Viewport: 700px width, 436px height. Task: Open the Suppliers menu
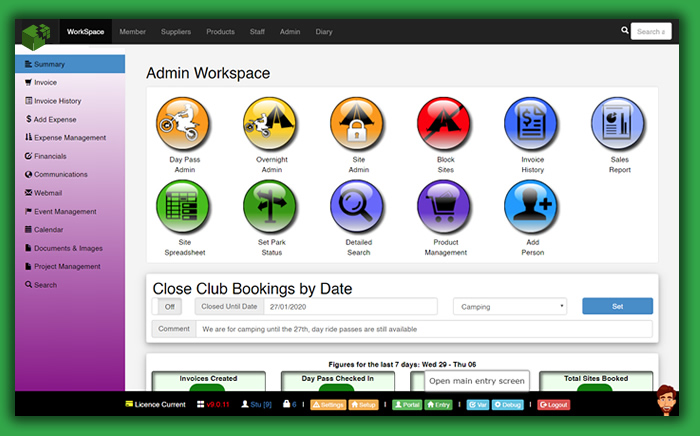[x=176, y=32]
